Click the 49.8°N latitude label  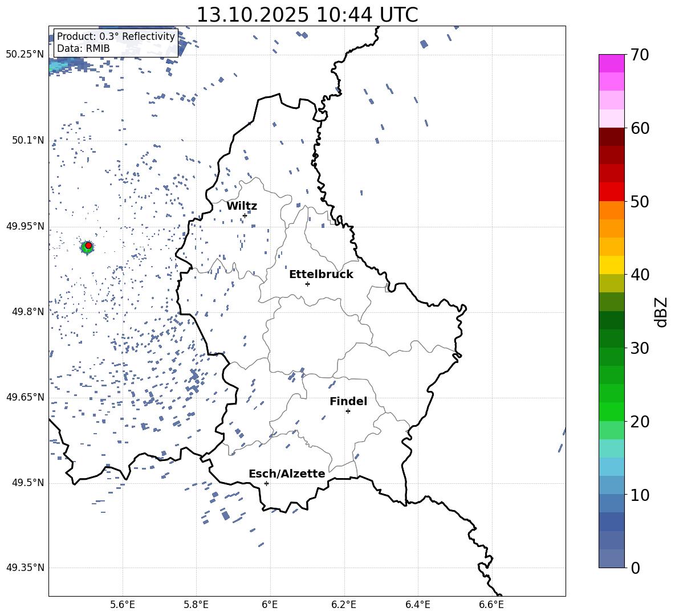pyautogui.click(x=28, y=312)
